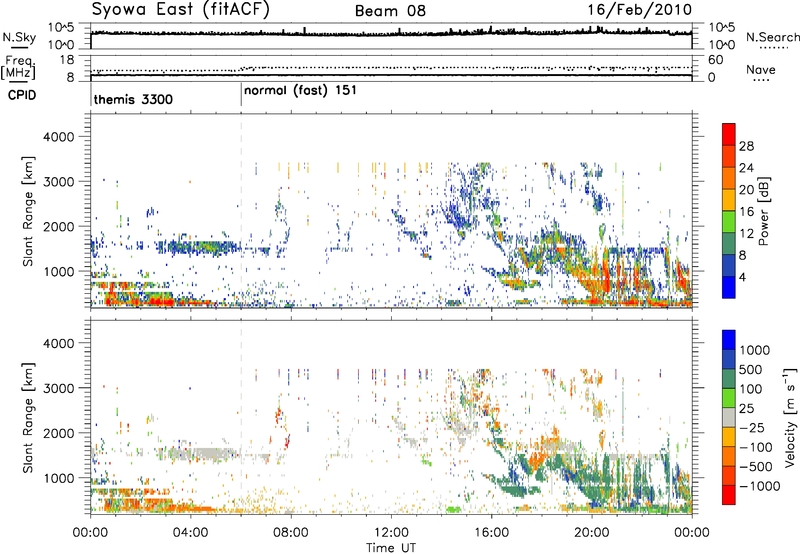Image resolution: width=800 pixels, height=554 pixels.
Task: Click the '-1000' velocity colorbar tick
Action: 759,486
